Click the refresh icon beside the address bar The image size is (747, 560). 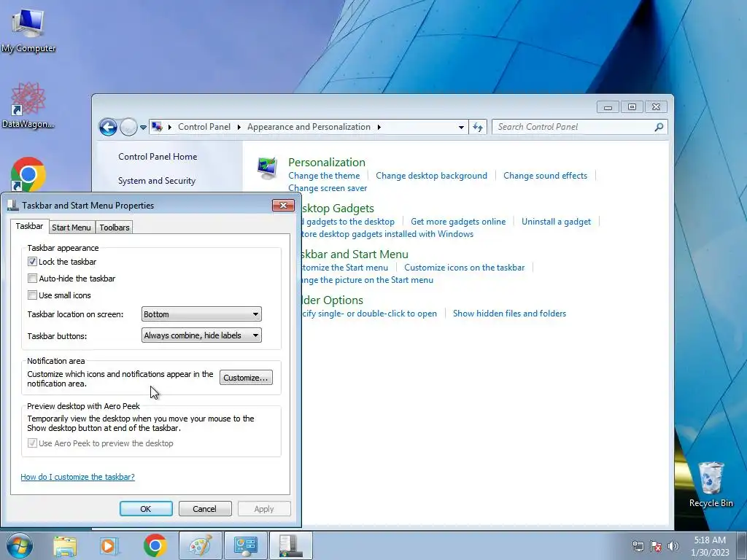[x=478, y=127]
